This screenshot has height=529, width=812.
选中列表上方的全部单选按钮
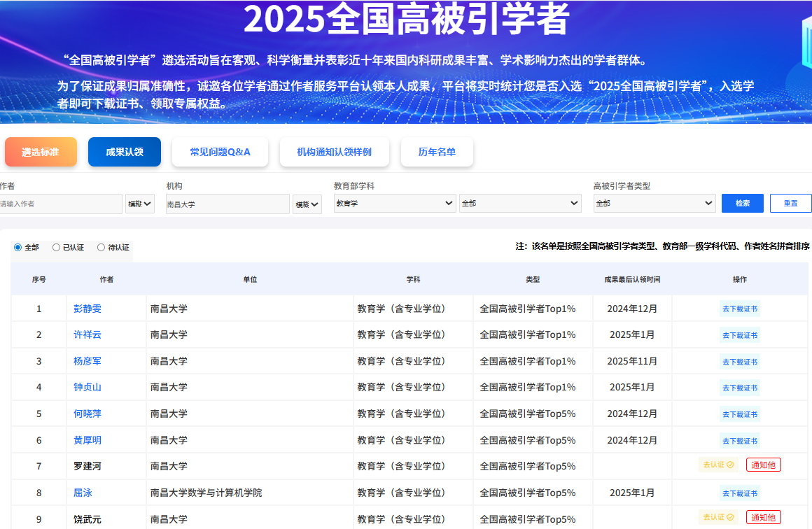17,247
